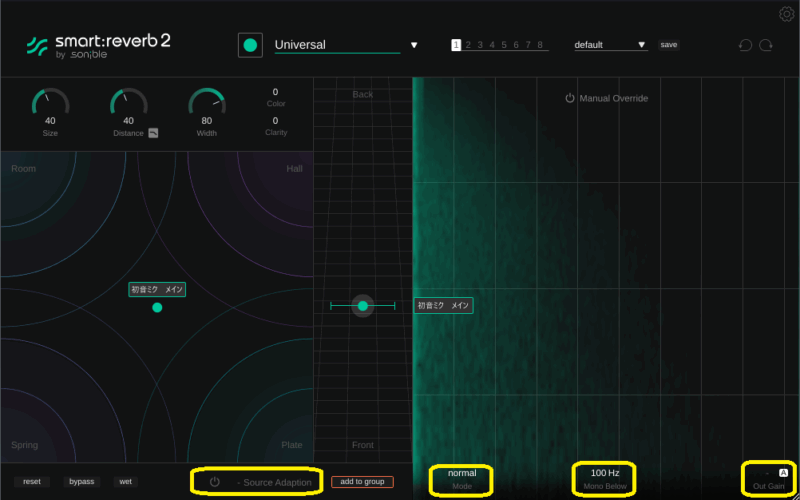This screenshot has width=800, height=500.
Task: Click the undo arrow icon
Action: [x=745, y=45]
